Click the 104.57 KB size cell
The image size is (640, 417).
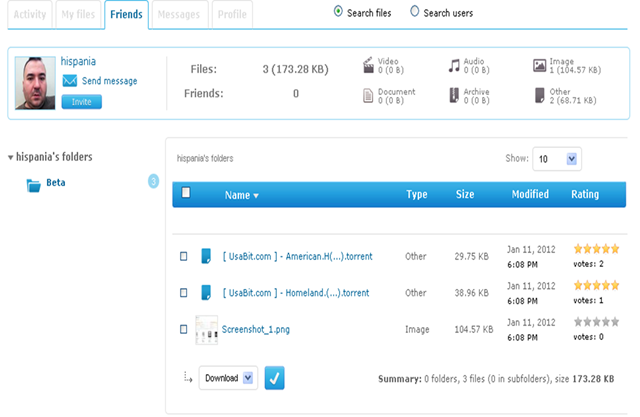coord(474,329)
